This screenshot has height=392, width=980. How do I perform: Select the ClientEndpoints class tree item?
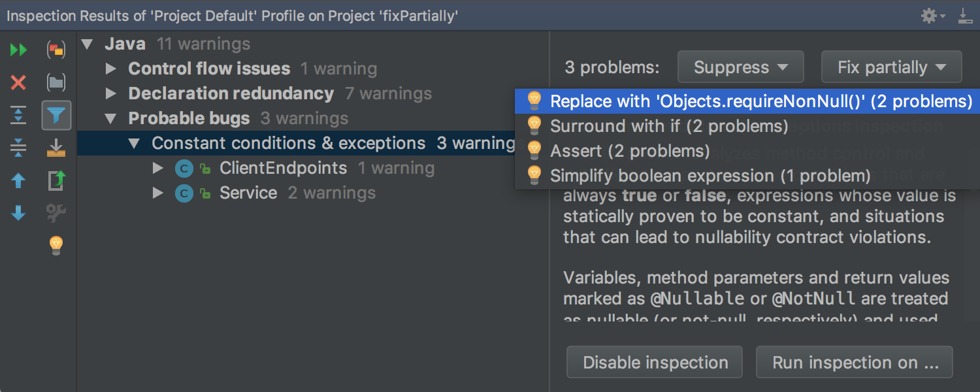pyautogui.click(x=283, y=168)
